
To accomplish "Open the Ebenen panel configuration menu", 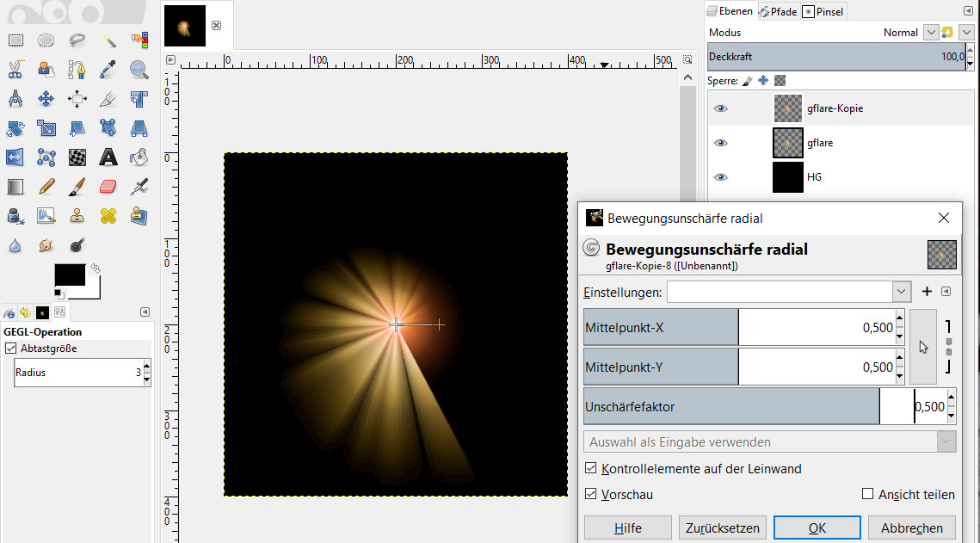I will point(969,11).
